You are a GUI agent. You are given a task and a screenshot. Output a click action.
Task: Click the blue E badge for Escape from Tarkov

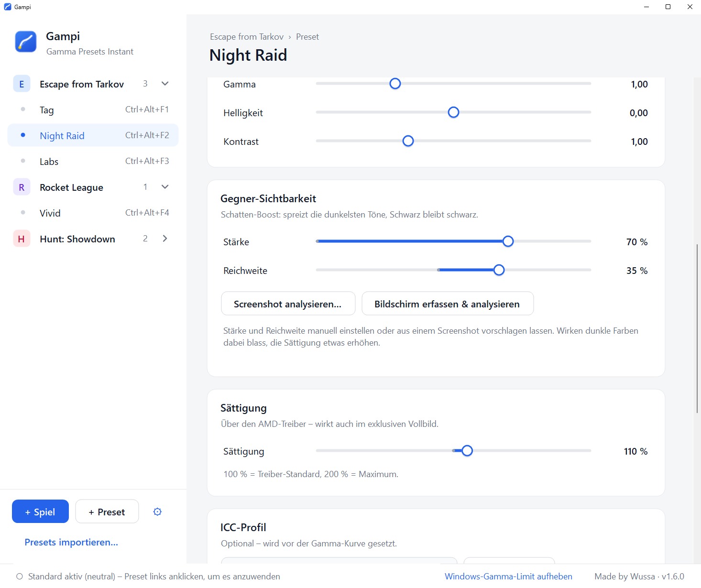(22, 84)
